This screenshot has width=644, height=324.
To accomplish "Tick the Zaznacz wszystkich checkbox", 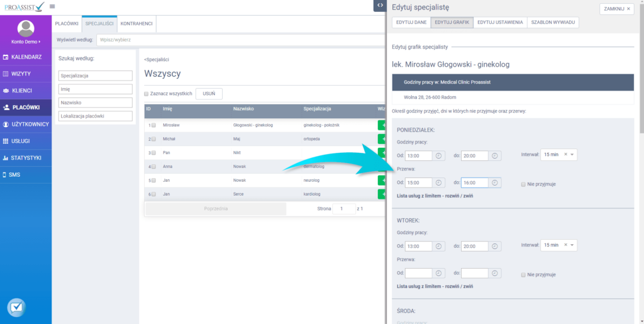I will [147, 94].
